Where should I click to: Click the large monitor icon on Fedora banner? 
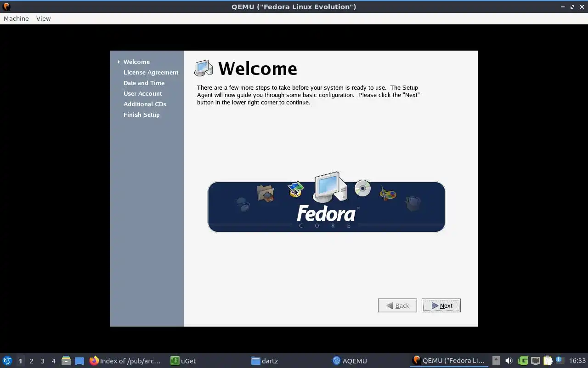(329, 187)
